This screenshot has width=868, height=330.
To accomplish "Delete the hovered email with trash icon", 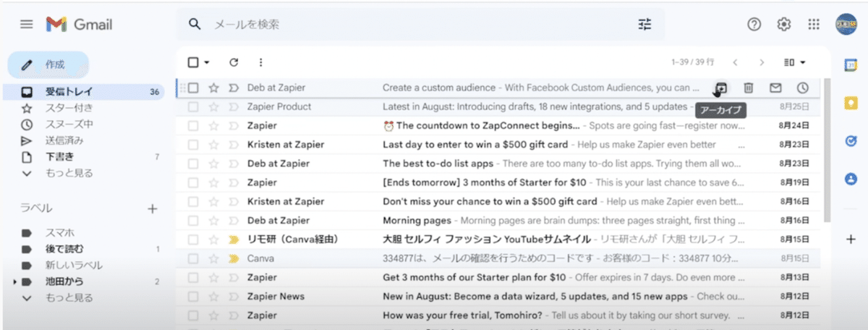I will tap(749, 88).
